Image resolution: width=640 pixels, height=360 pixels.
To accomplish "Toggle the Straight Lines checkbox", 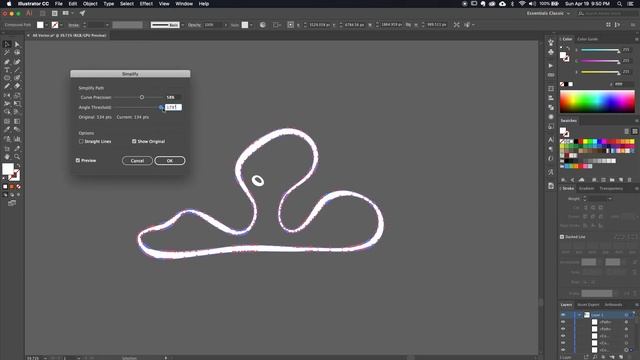I will point(81,141).
